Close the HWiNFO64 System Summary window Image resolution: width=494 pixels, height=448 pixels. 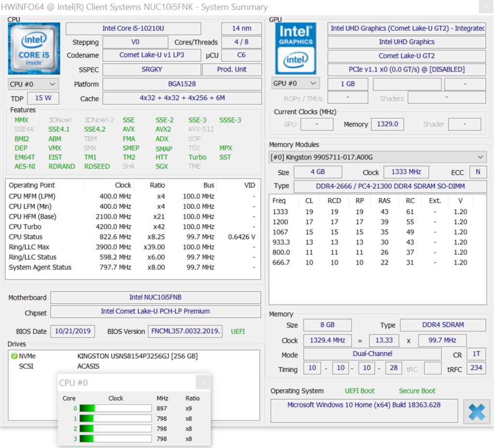click(x=485, y=7)
